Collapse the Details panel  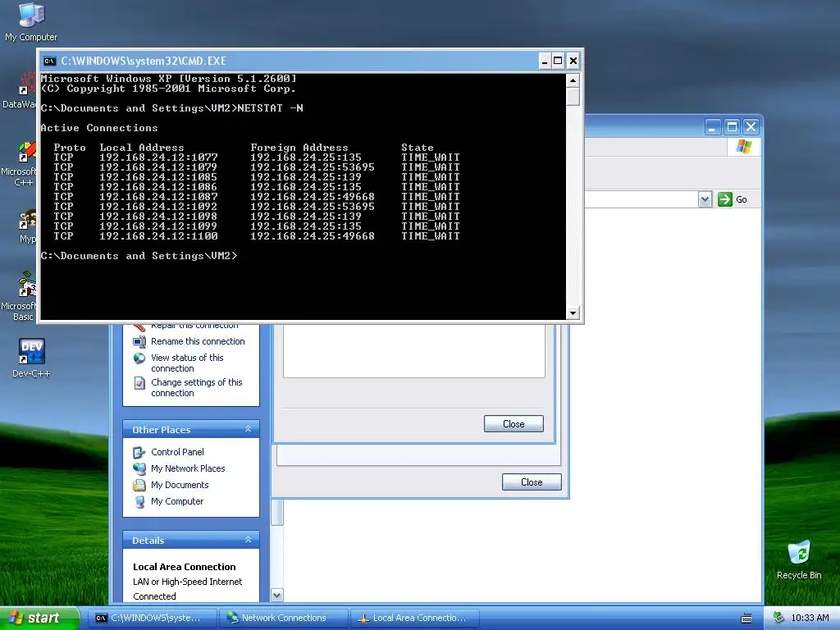[248, 540]
